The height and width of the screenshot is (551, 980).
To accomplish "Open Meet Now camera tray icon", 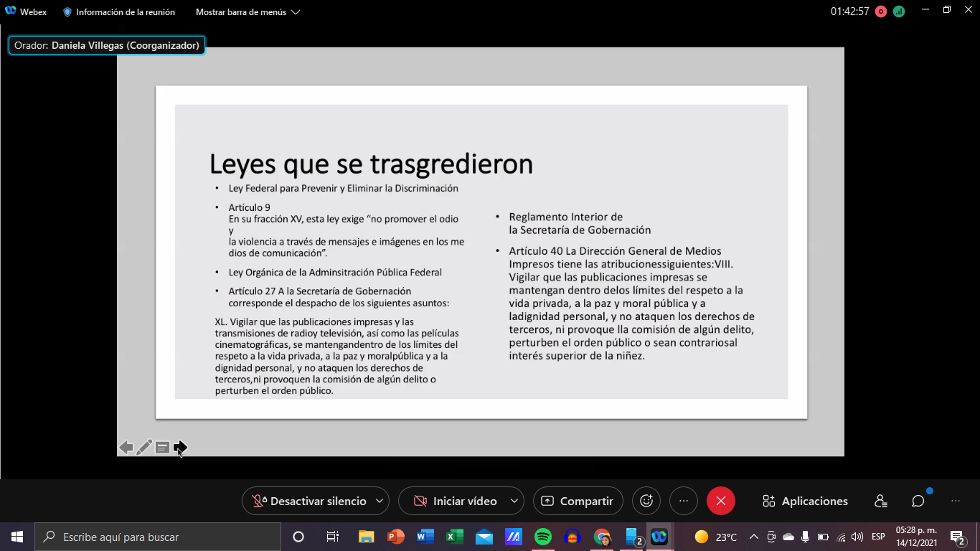I will click(x=771, y=537).
